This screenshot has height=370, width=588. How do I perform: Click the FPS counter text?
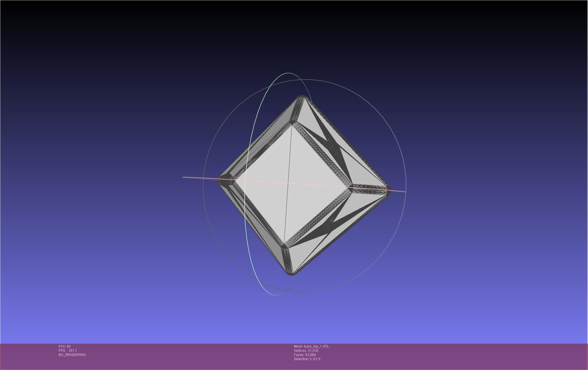[x=68, y=351]
